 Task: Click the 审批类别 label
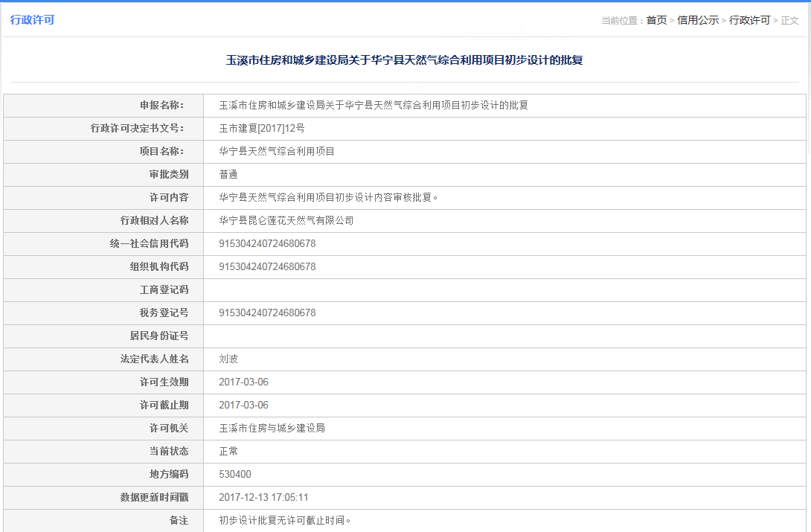pyautogui.click(x=169, y=174)
